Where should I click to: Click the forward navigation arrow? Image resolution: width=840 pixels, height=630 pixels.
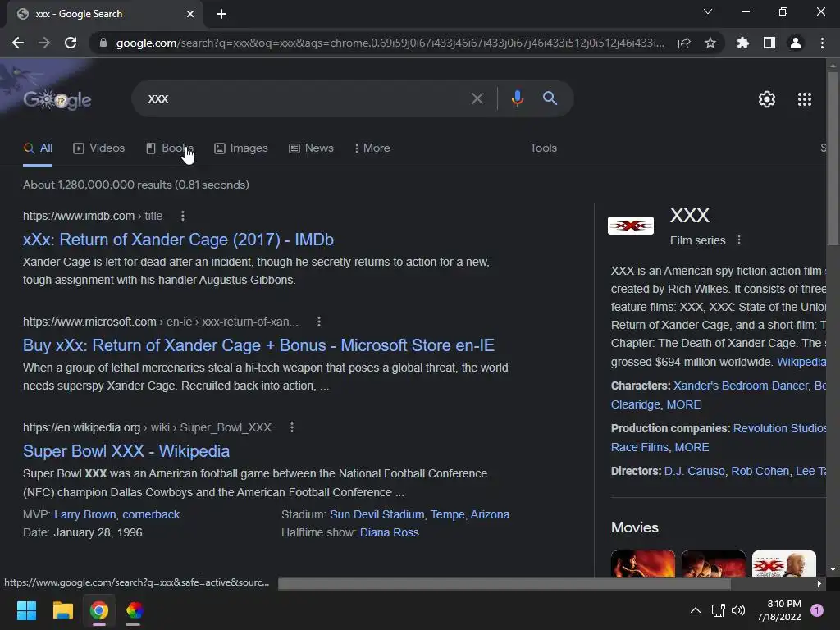[44, 43]
